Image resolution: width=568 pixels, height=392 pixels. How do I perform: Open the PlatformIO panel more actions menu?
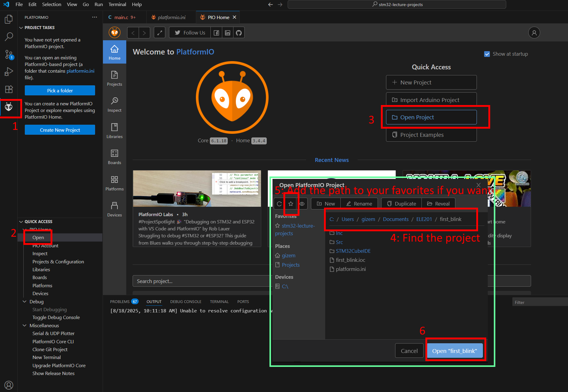coord(94,17)
